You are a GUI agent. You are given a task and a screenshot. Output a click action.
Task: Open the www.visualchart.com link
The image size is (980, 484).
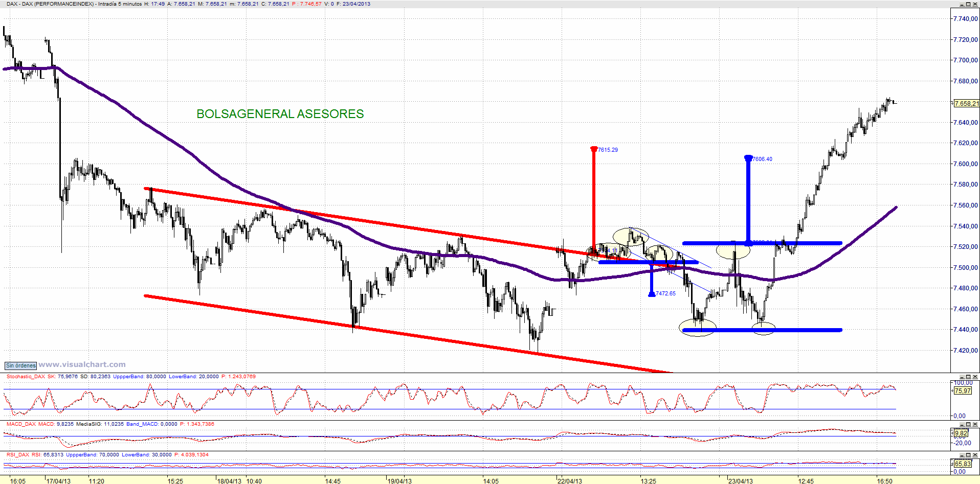(x=82, y=364)
